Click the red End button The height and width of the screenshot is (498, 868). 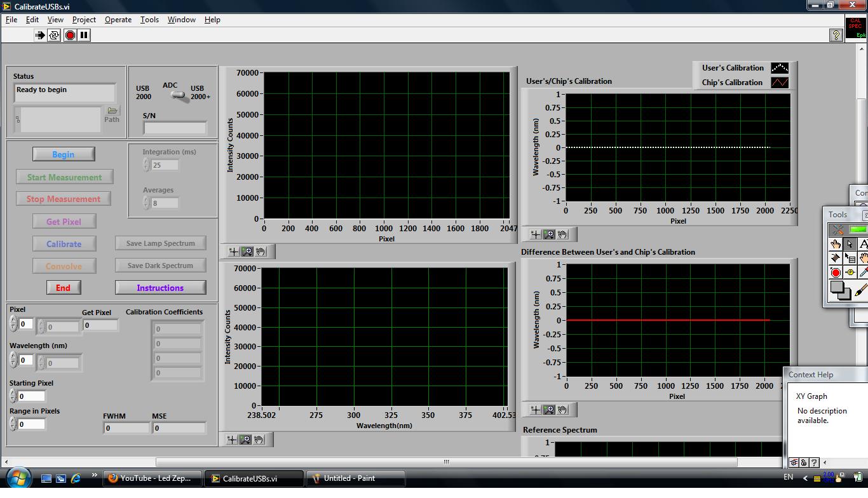coord(64,288)
